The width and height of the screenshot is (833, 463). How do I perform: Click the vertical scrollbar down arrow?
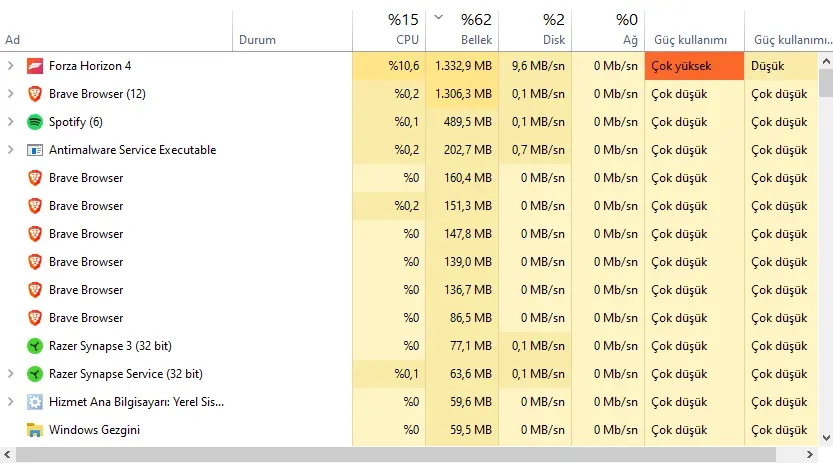coord(826,438)
